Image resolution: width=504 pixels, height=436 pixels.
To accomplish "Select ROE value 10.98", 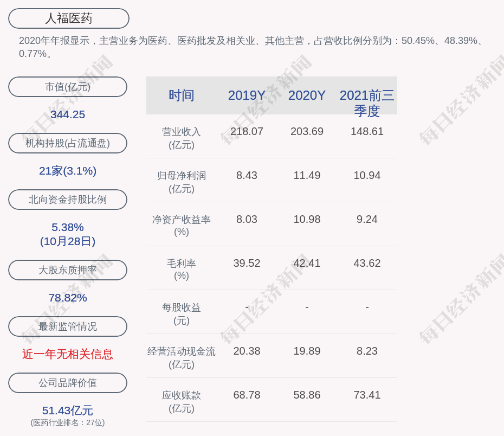I will click(307, 219).
